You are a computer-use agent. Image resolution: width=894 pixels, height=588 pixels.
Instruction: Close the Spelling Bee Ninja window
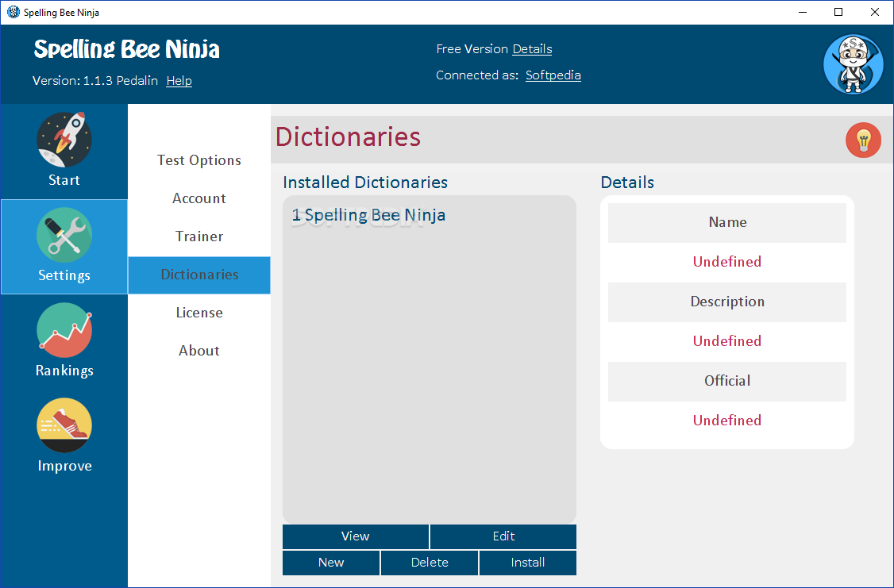pos(875,12)
